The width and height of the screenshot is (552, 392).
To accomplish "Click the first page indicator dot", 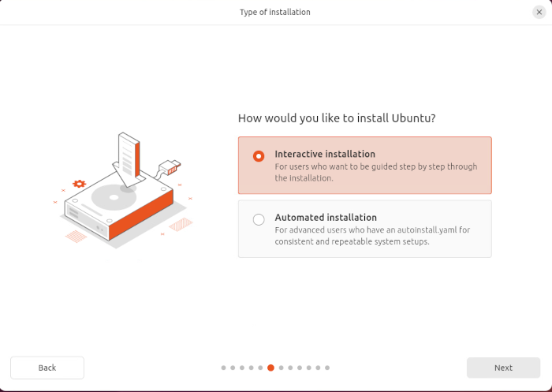I will pos(224,368).
